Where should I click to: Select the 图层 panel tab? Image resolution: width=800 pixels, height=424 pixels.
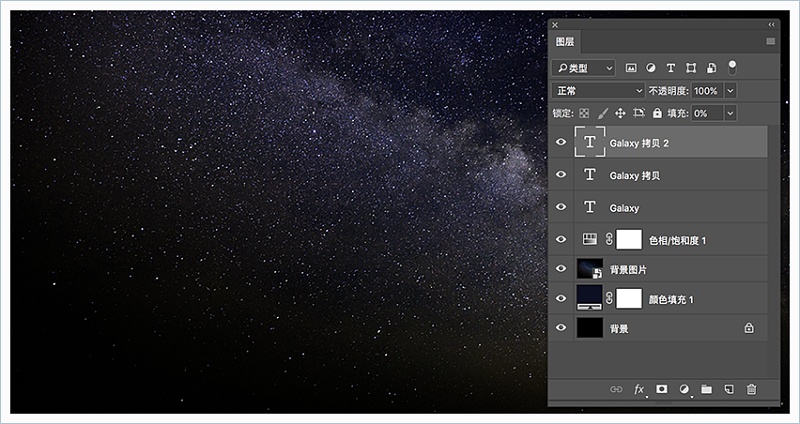(565, 42)
